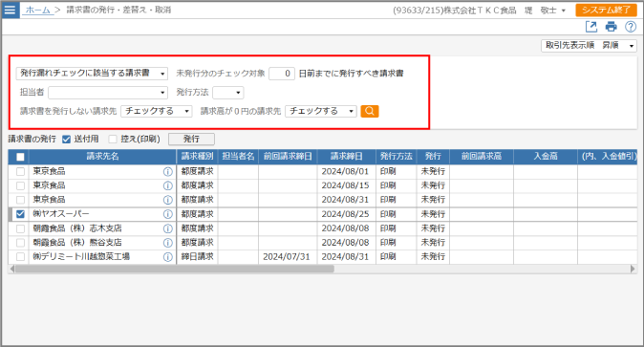Sort by 請求締日 column header
The height and width of the screenshot is (347, 644).
coord(346,156)
